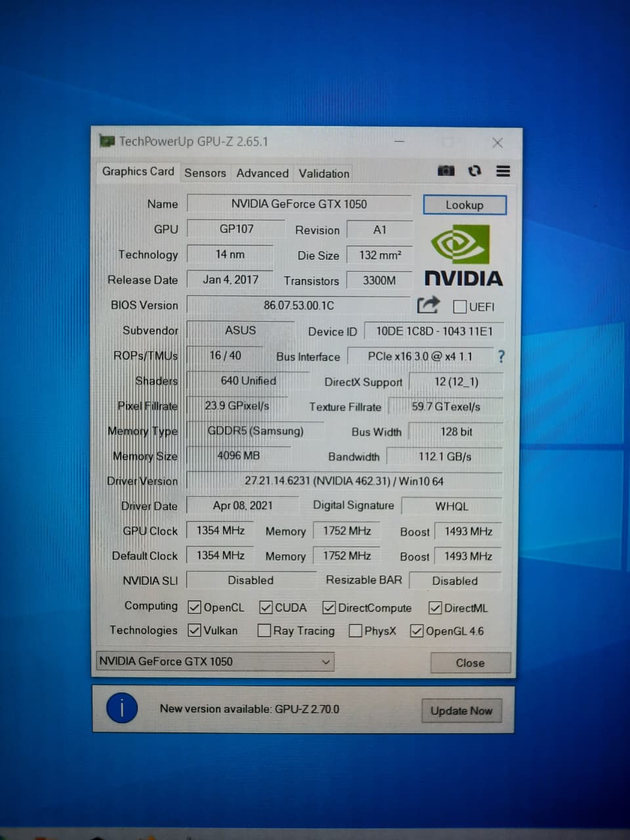Click the Die Size value 132 mm²
The image size is (630, 840).
[380, 255]
